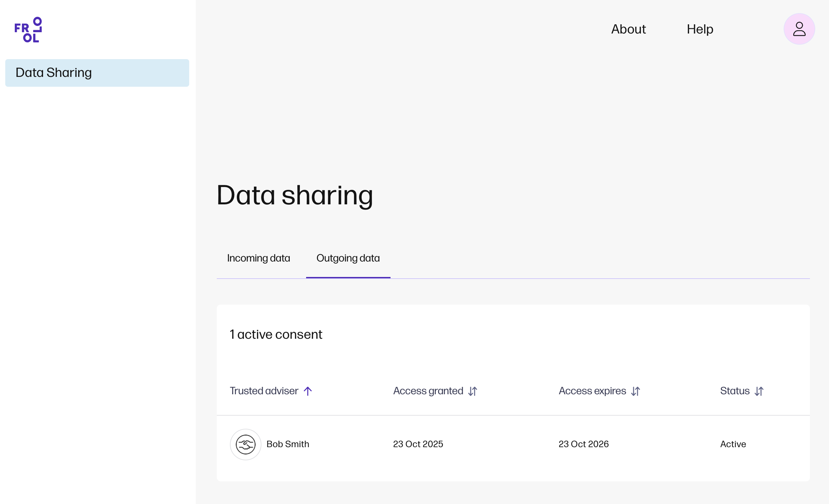829x504 pixels.
Task: Click the Frollo logo
Action: 28,30
